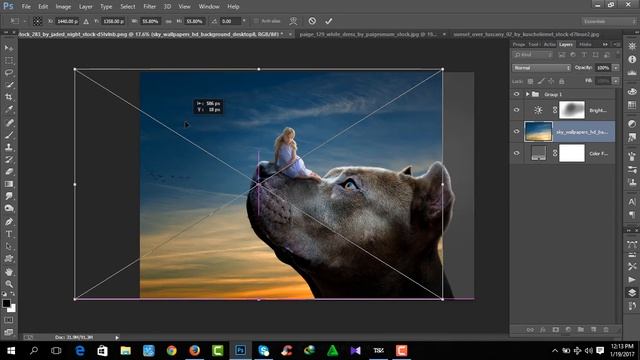Toggle lock position in Layers panel
The image size is (640, 360).
(x=551, y=81)
